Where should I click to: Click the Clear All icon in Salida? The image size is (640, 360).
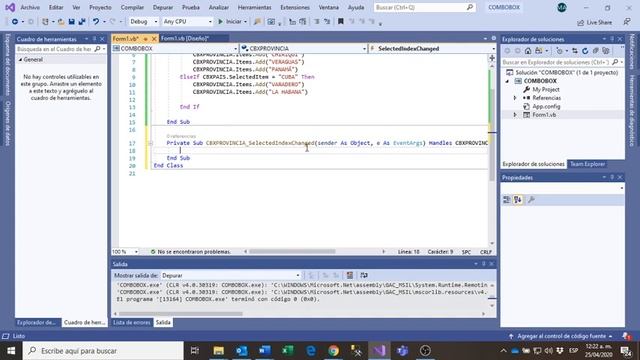point(350,276)
